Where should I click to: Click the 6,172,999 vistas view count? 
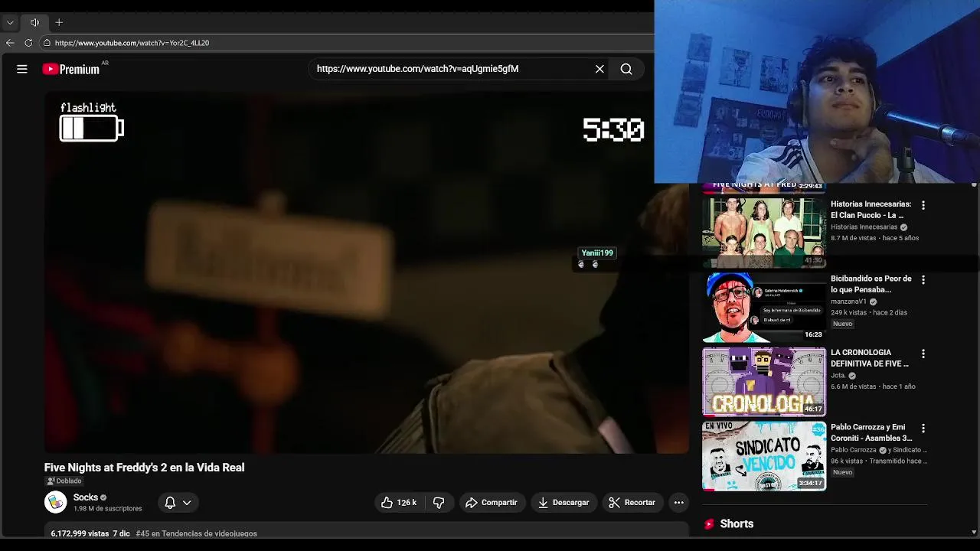click(80, 533)
